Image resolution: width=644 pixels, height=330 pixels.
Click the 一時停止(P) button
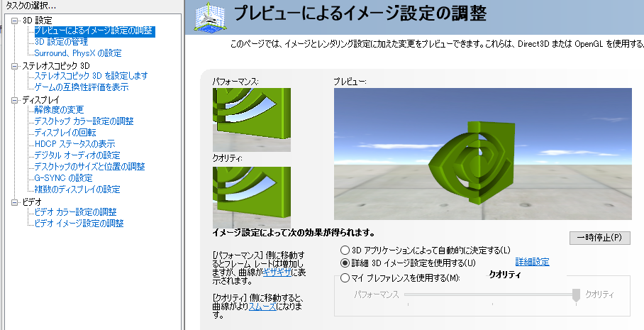[x=599, y=238]
